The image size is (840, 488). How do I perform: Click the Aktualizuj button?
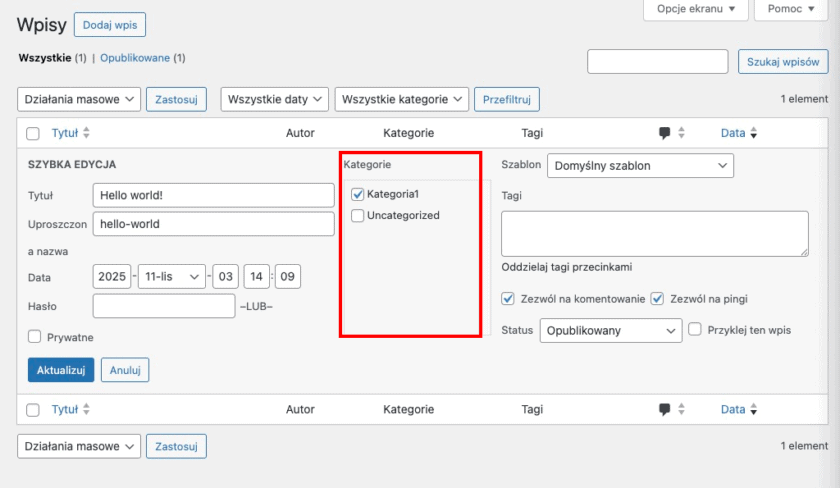(60, 369)
